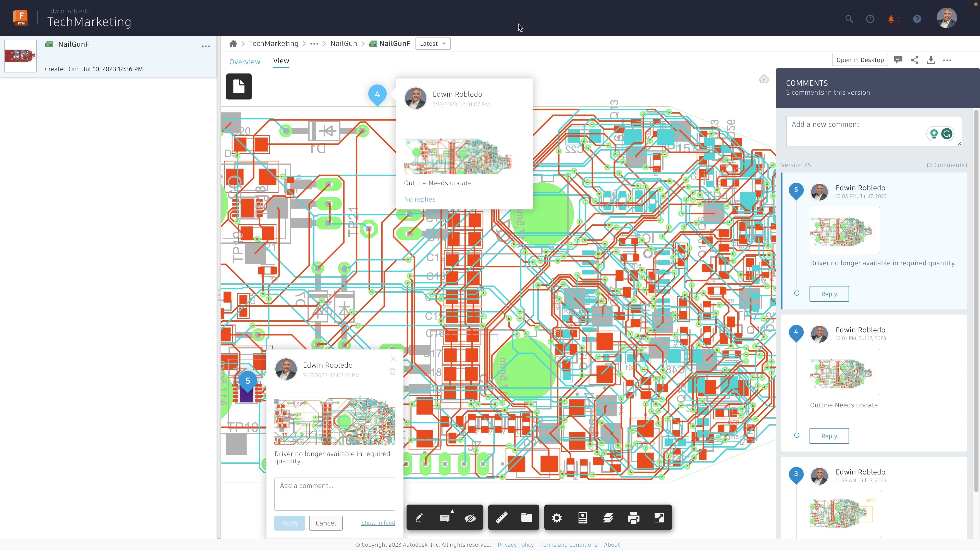The height and width of the screenshot is (551, 980).
Task: Switch to the Overview tab
Action: (x=245, y=61)
